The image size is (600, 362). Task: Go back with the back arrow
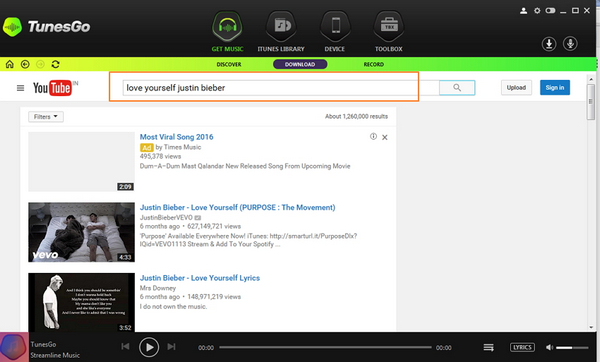pos(25,64)
